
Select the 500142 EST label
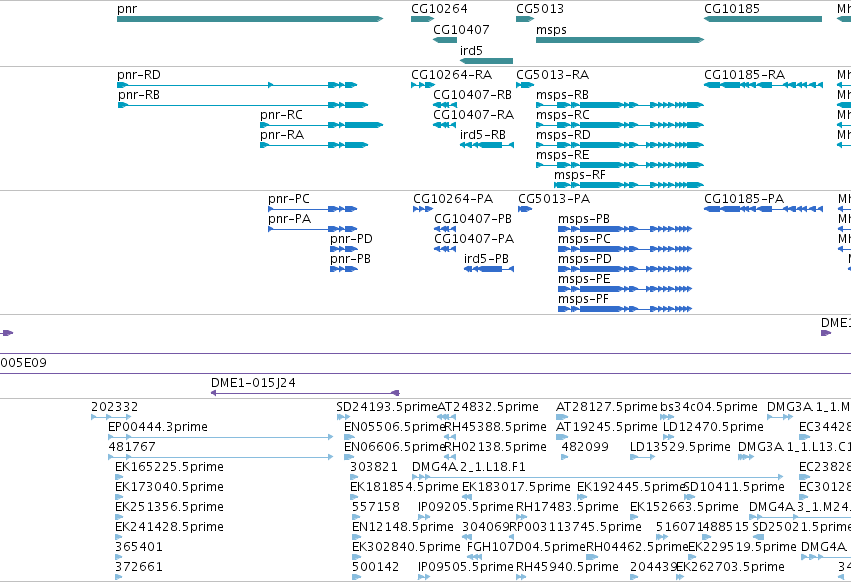pyautogui.click(x=376, y=567)
